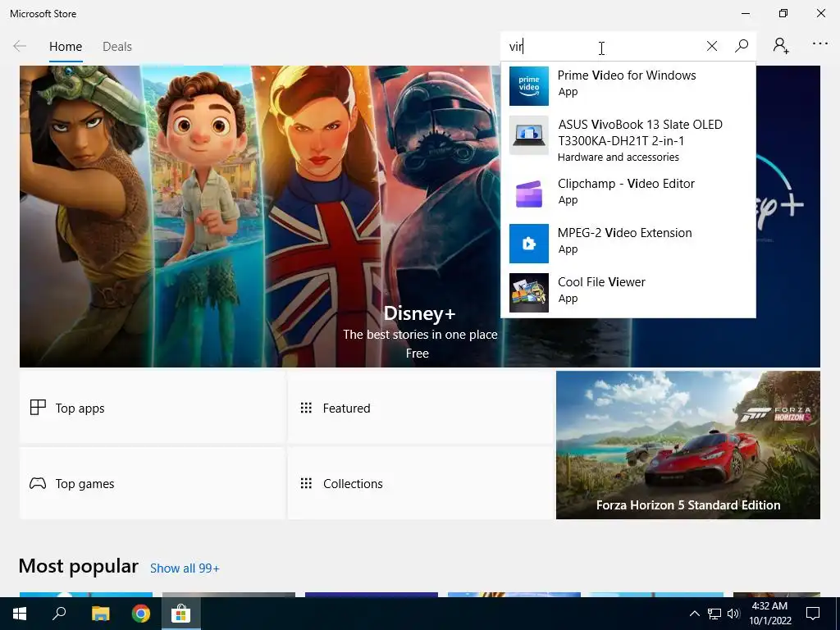Select MPEG-2 Video Extension suggestion
The image size is (840, 630).
[628, 243]
